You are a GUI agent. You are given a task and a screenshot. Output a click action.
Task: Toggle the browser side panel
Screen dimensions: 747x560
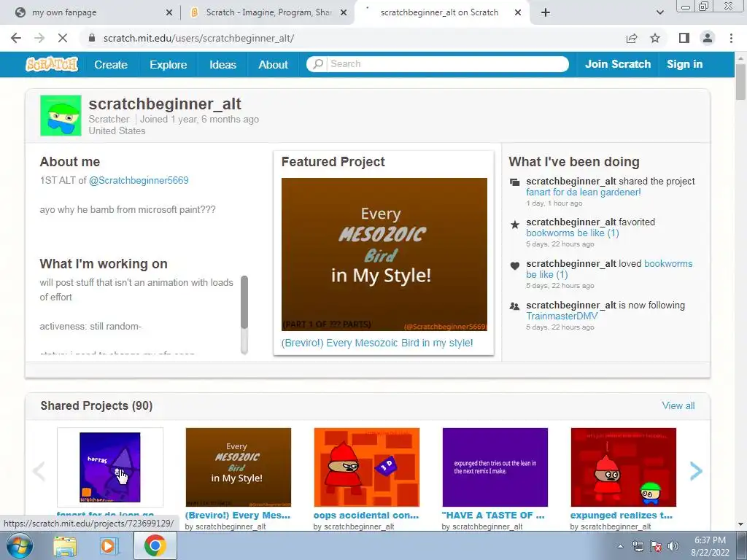coord(684,38)
